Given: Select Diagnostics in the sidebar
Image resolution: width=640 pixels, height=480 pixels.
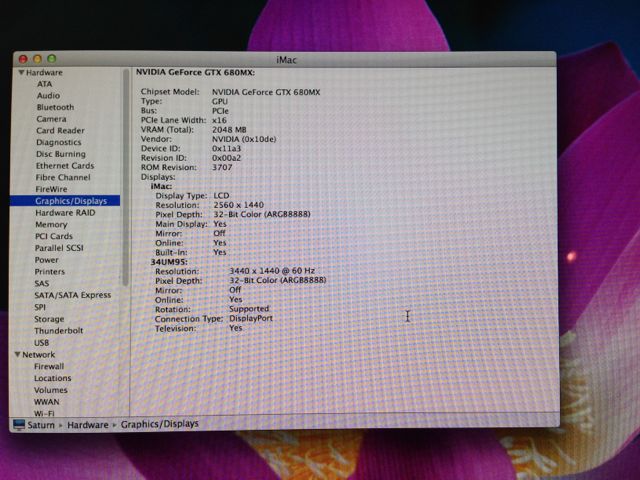Looking at the screenshot, I should pos(58,142).
